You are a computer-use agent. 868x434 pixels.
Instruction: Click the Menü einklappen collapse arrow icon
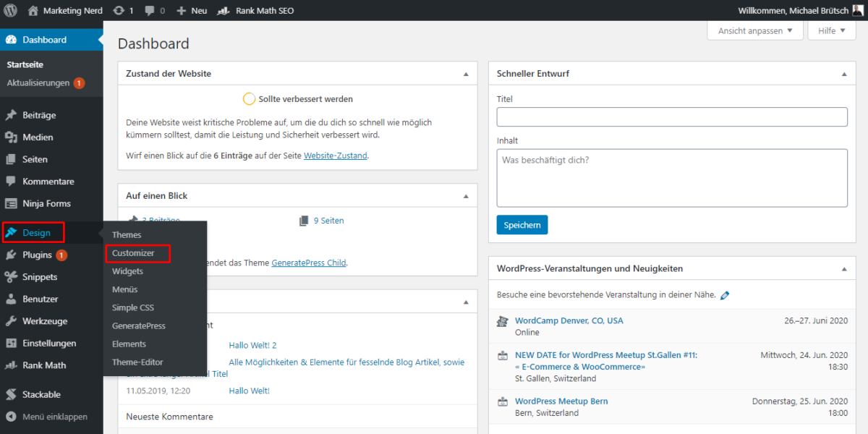pyautogui.click(x=11, y=417)
